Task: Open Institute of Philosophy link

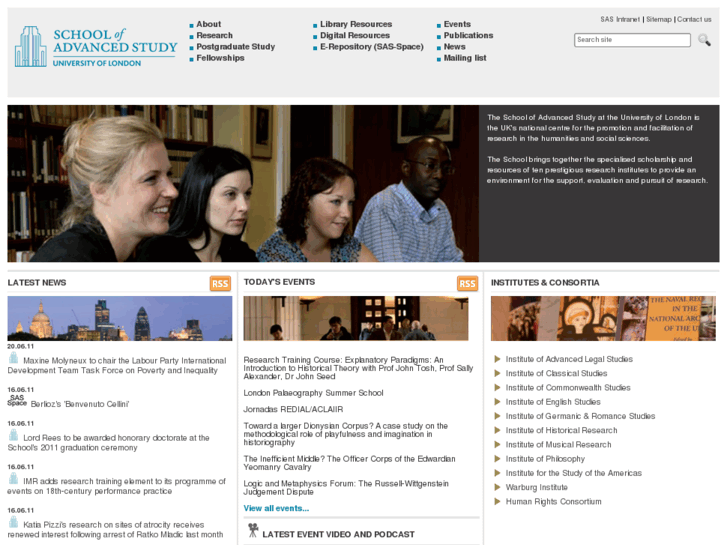Action: (545, 459)
